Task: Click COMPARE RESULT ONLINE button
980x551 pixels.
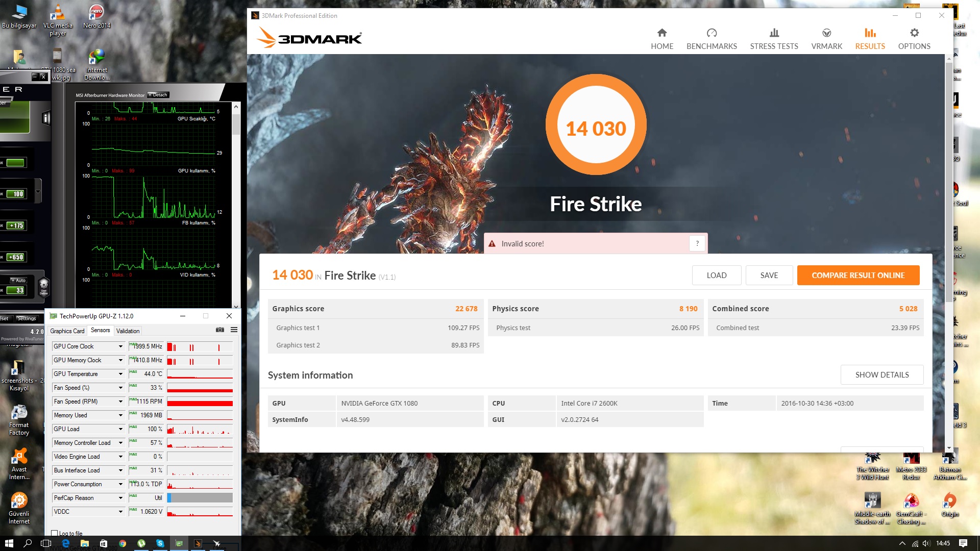Action: point(858,275)
